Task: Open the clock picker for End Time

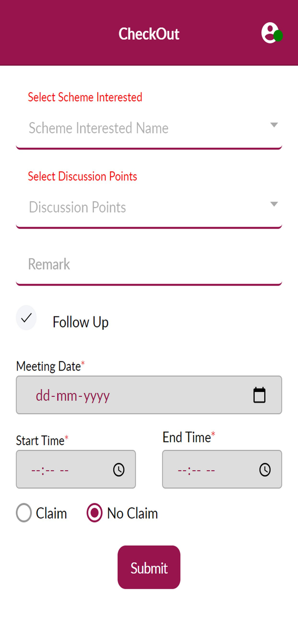Action: (265, 469)
